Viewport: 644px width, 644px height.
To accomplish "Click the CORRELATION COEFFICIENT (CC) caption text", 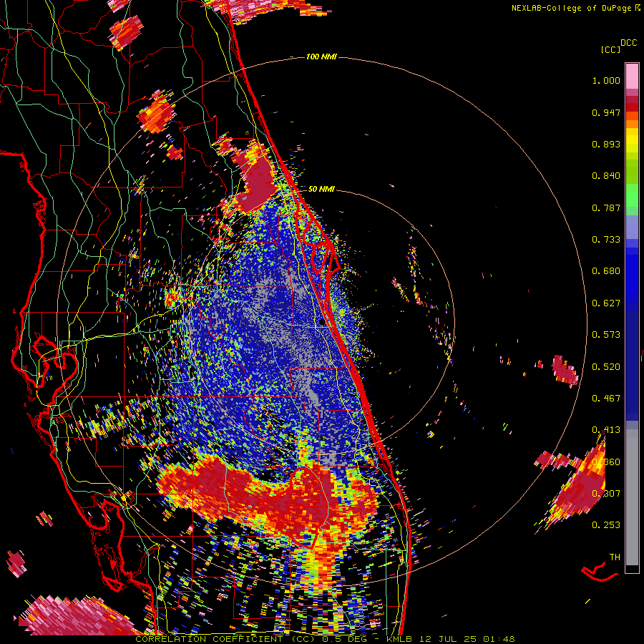I will coord(225,639).
